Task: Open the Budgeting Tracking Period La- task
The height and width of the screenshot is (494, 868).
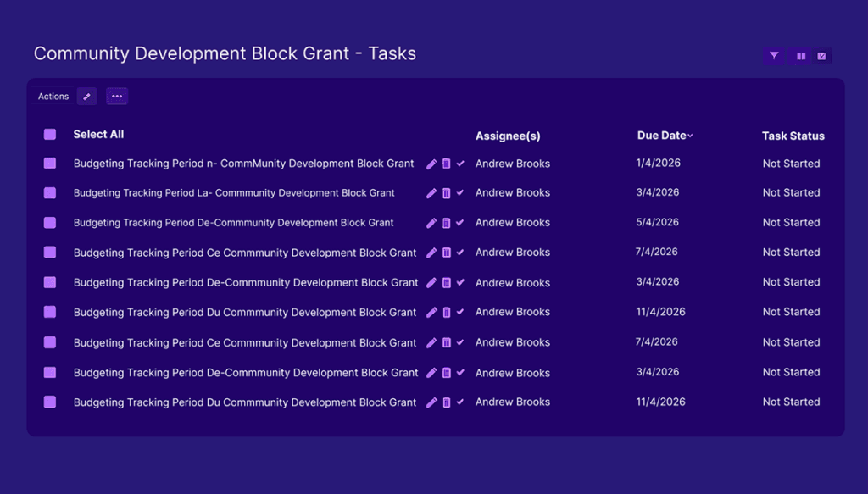Action: point(234,193)
